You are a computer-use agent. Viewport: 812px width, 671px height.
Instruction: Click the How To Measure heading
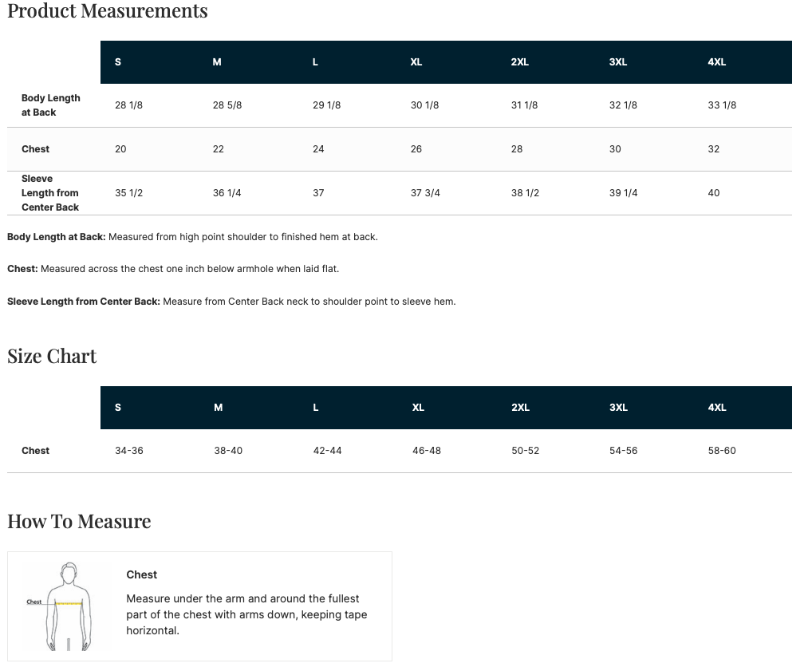coord(79,521)
